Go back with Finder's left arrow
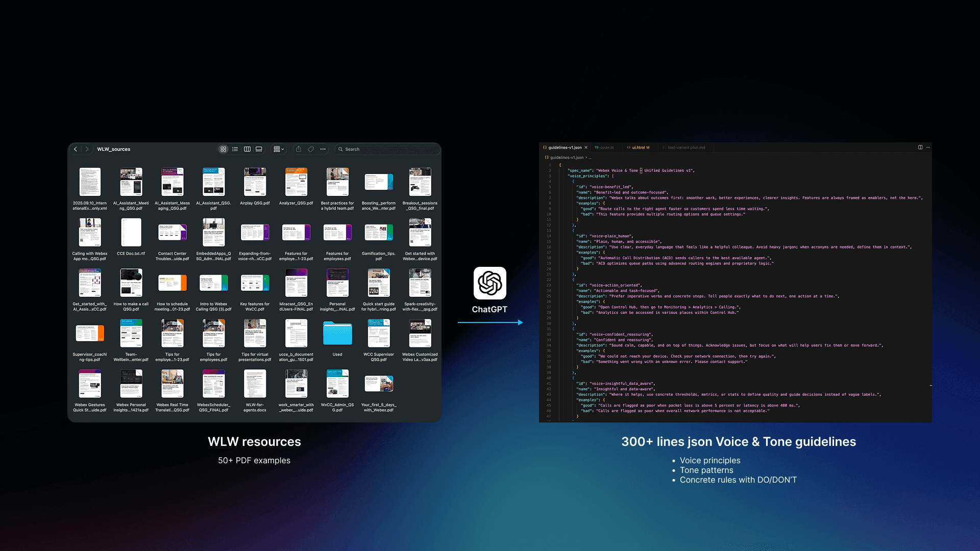Viewport: 980px width, 551px height. (76, 149)
